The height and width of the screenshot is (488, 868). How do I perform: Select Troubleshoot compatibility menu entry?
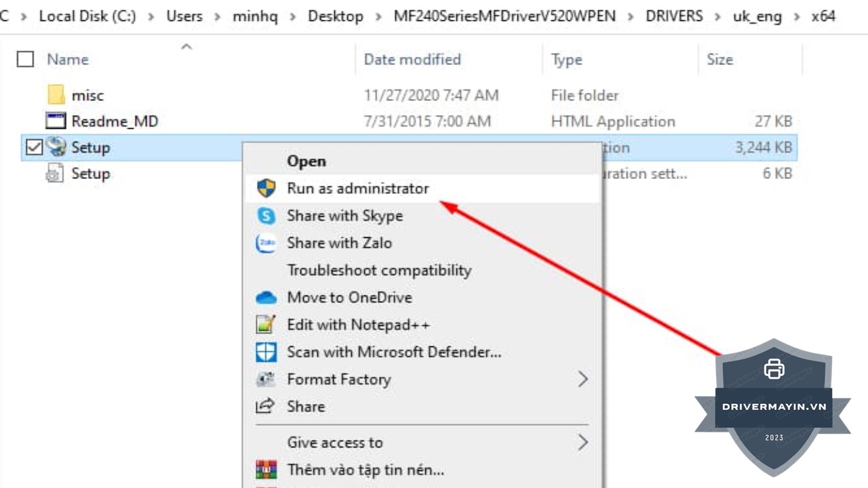pos(379,270)
